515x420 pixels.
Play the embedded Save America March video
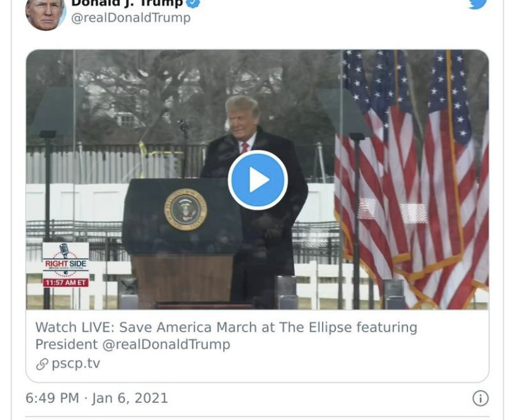258,180
